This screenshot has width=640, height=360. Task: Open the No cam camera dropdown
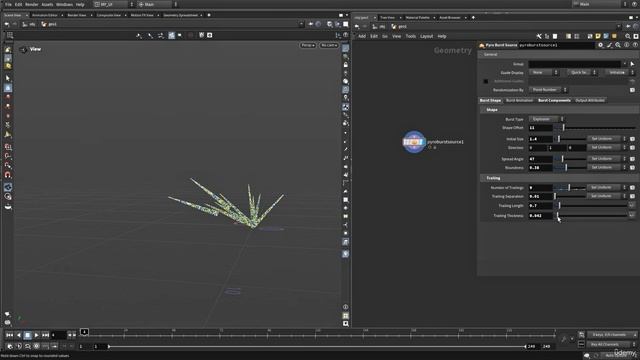tap(329, 45)
